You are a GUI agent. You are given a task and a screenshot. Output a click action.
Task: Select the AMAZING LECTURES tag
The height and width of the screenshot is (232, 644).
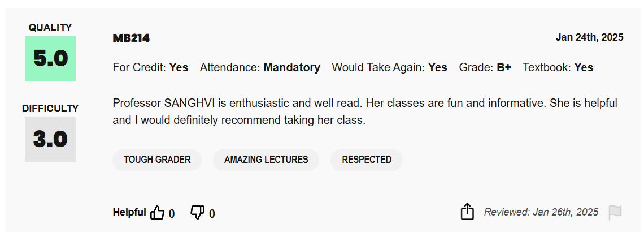coord(266,160)
